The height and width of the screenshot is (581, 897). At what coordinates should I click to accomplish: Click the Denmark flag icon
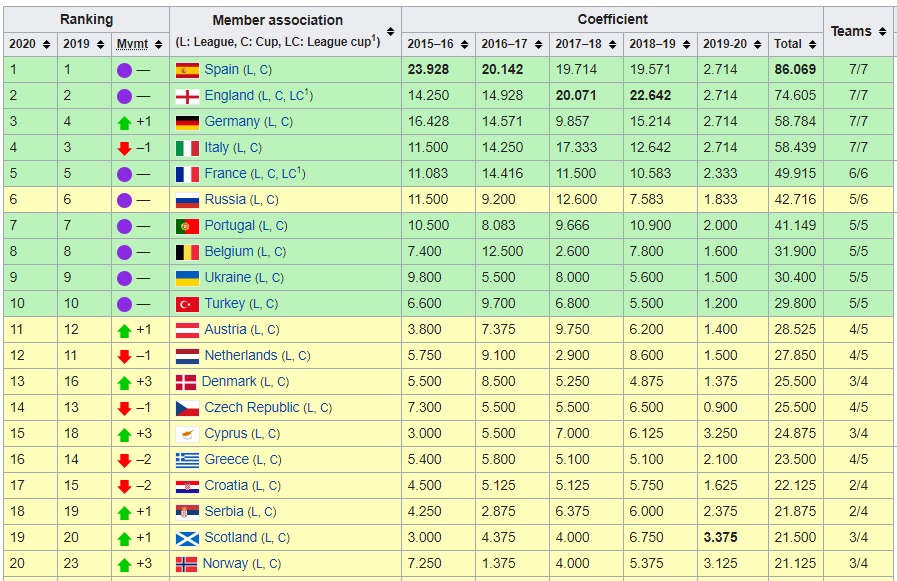pos(186,382)
